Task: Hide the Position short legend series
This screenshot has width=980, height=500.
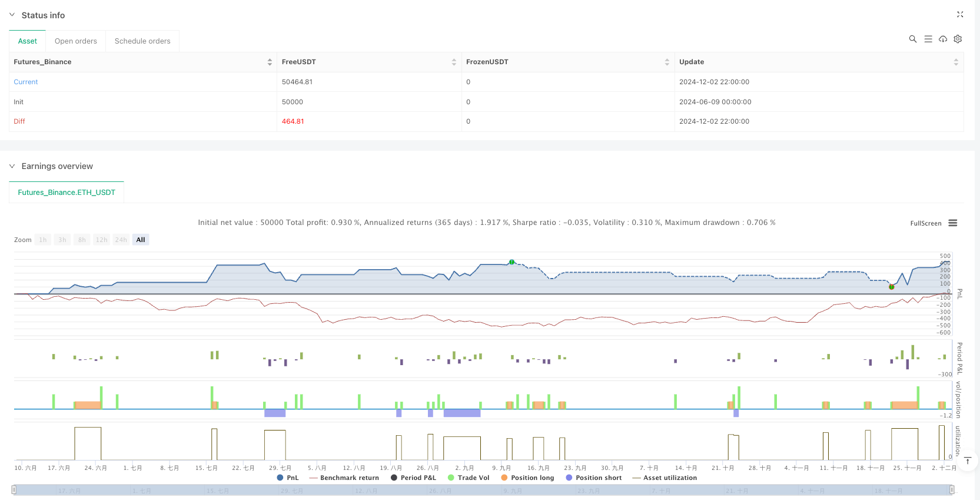Action: coord(593,478)
